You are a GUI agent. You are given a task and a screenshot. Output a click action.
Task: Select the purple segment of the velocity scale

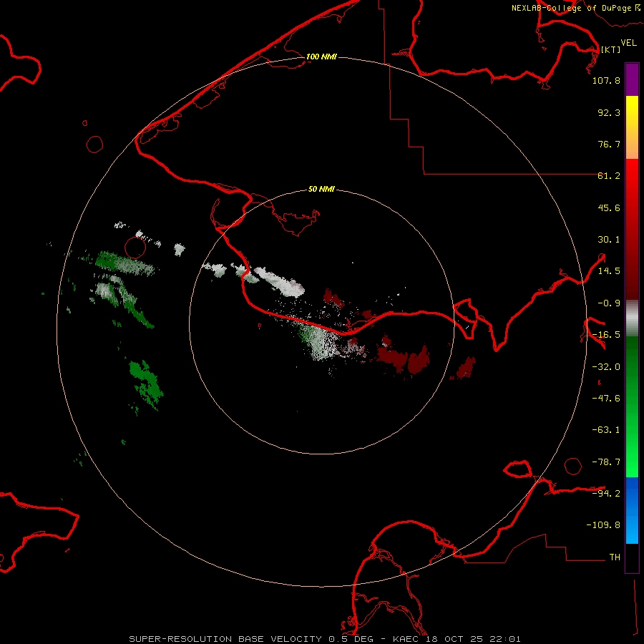click(x=632, y=79)
